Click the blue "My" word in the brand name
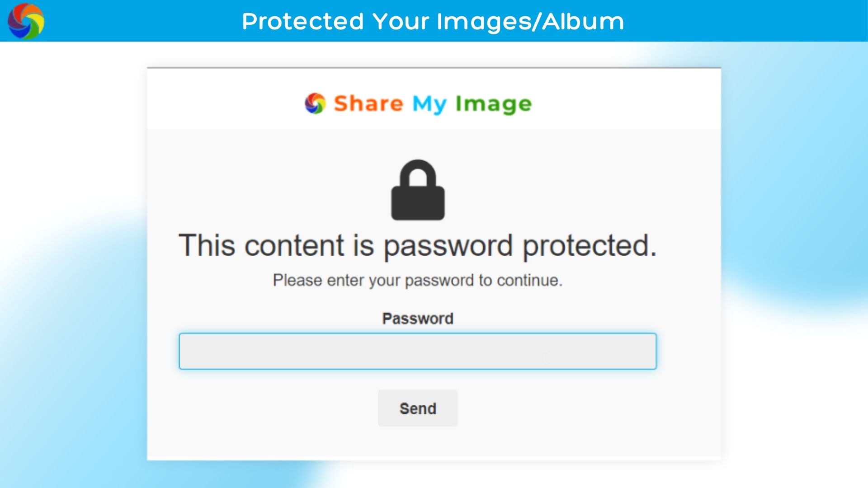Screen dimensions: 868x488 [429, 104]
